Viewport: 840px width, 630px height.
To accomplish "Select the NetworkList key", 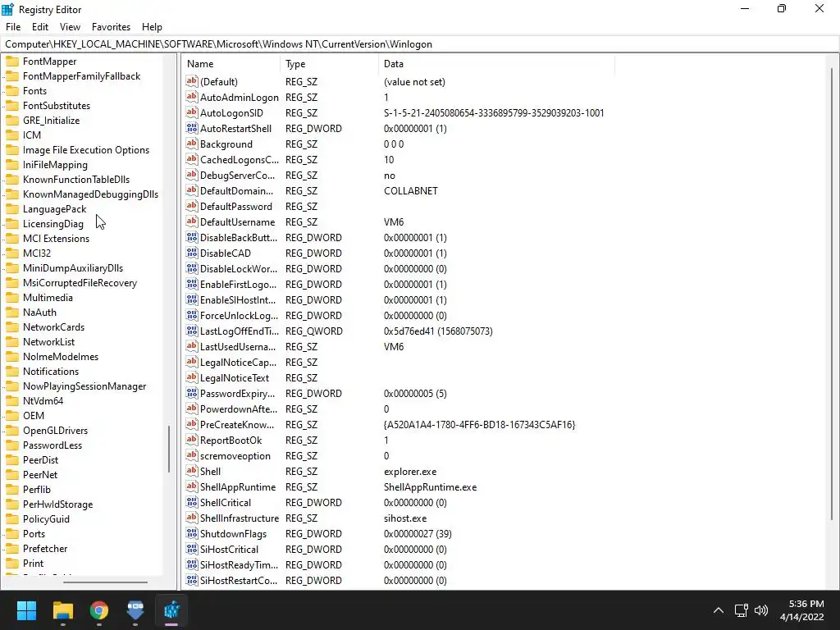I will coord(48,342).
